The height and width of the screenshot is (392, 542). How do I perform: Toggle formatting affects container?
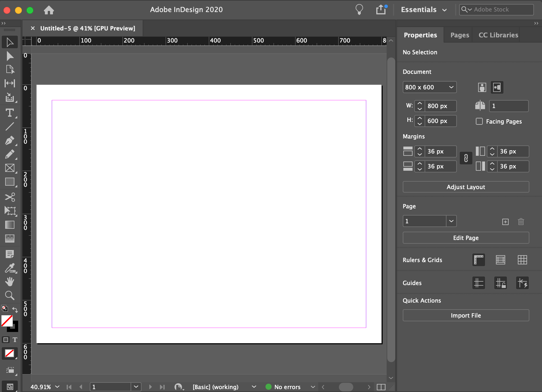6,340
